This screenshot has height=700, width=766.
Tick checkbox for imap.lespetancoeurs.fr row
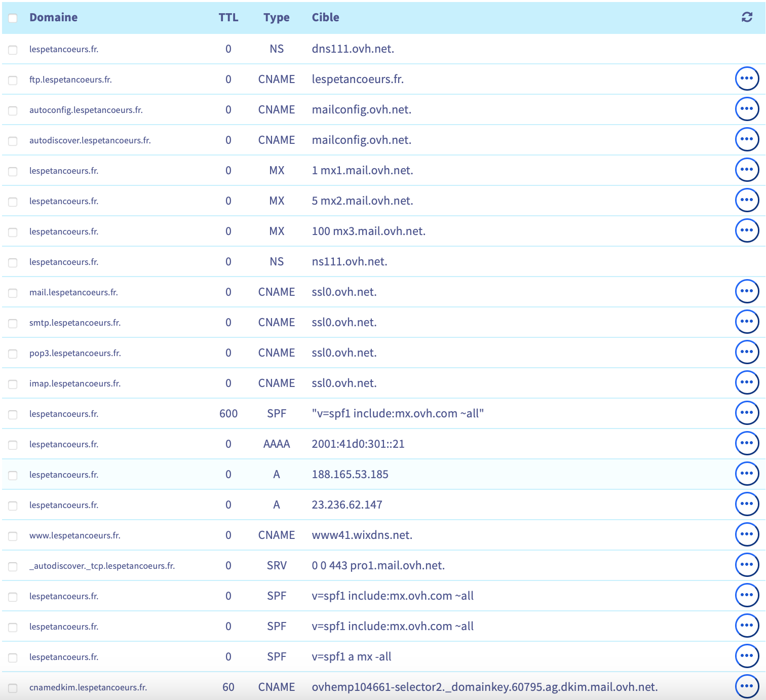pyautogui.click(x=13, y=384)
